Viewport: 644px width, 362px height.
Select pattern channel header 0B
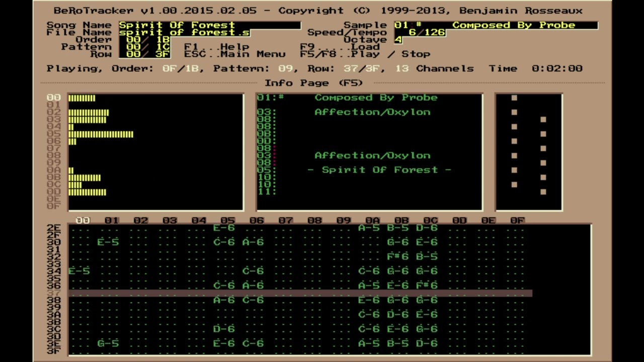pos(401,220)
